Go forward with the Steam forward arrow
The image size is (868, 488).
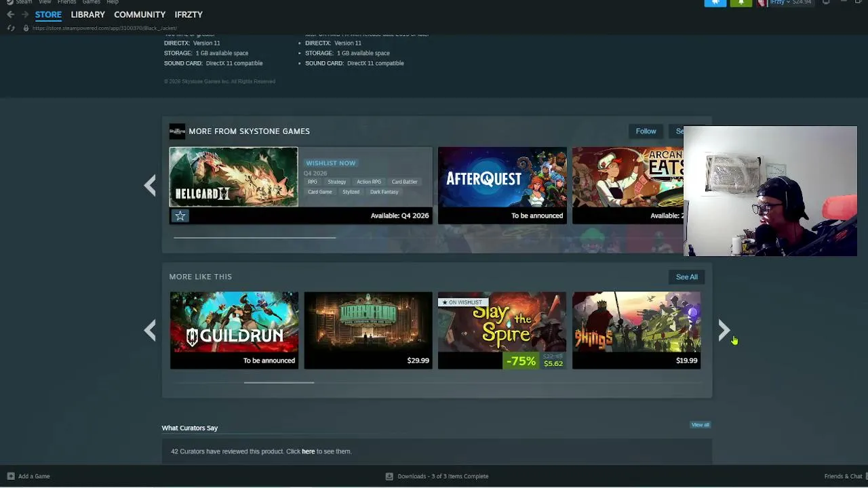(25, 14)
